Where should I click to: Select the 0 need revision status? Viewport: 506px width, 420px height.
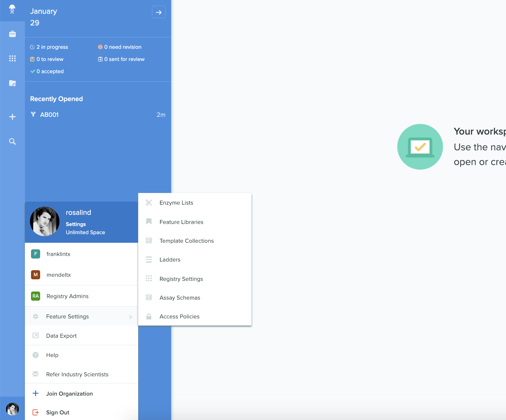tap(120, 47)
